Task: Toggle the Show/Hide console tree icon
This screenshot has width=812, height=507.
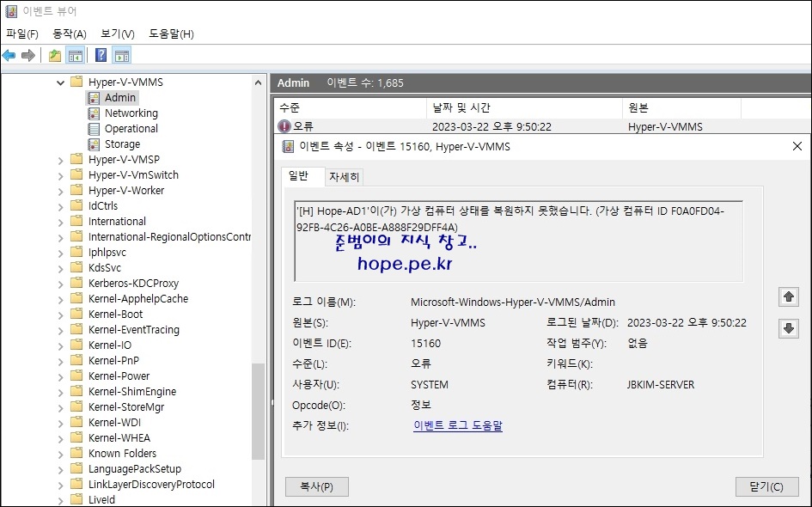Action: (x=76, y=55)
